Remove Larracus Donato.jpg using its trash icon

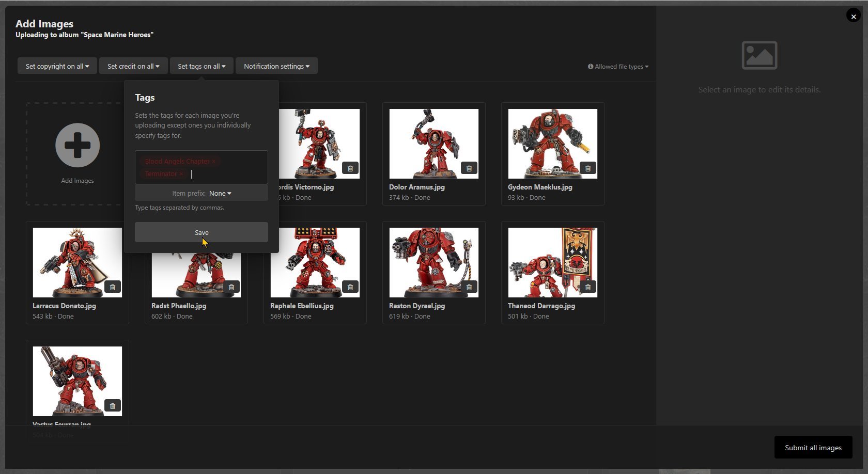(112, 287)
